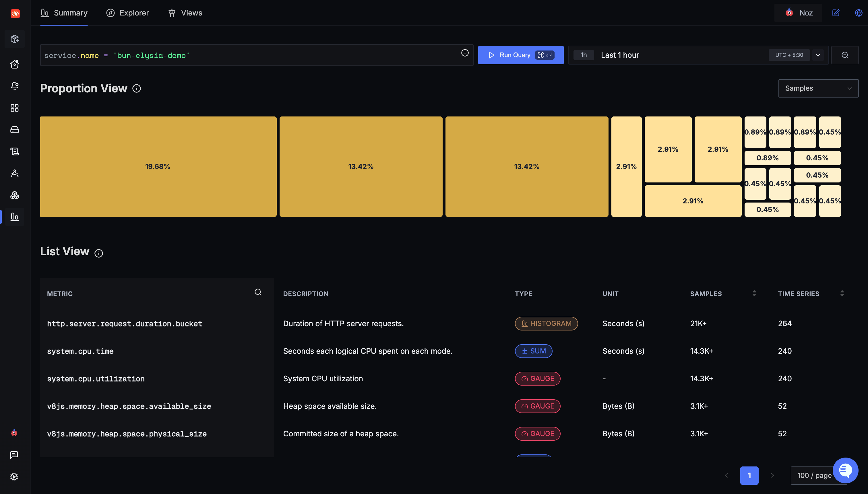Open the Settings gear sidebar icon

[14, 477]
